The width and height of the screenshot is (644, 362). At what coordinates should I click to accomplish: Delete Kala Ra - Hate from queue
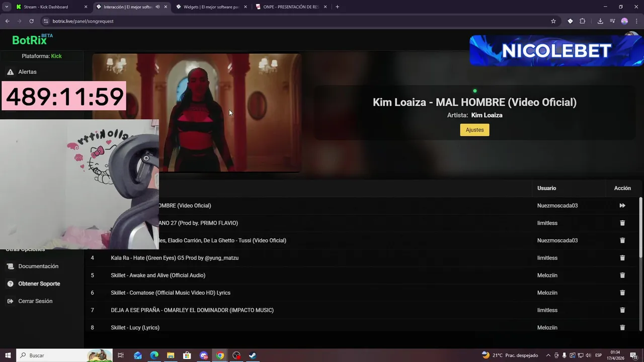[622, 258]
